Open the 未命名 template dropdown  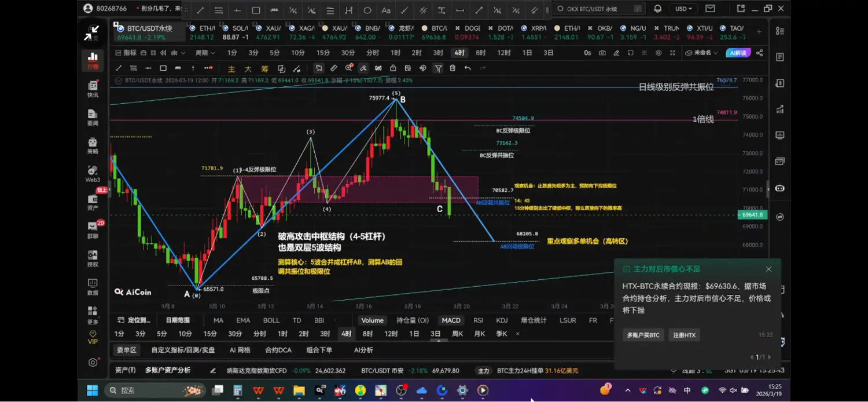[702, 53]
